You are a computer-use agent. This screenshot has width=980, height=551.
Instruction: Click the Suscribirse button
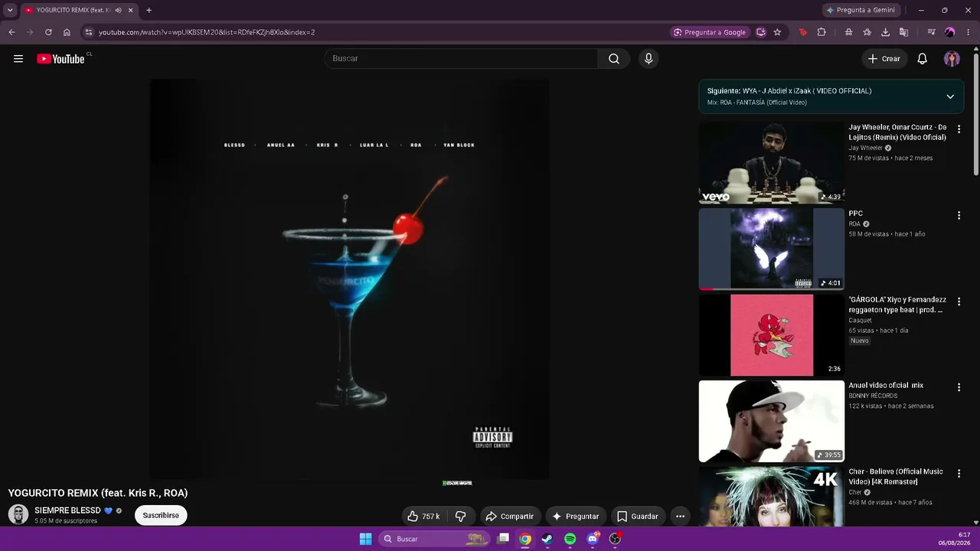161,516
